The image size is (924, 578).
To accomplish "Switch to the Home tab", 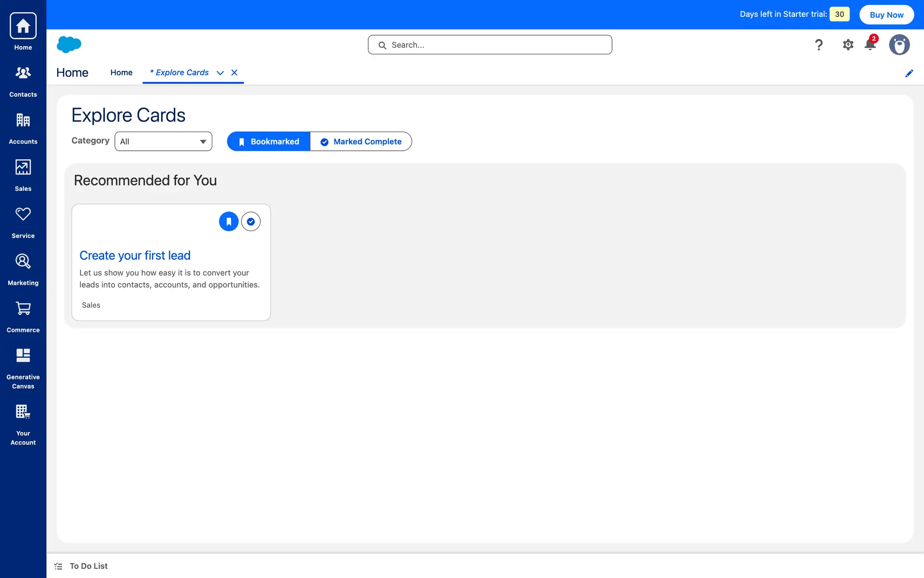I will (121, 73).
